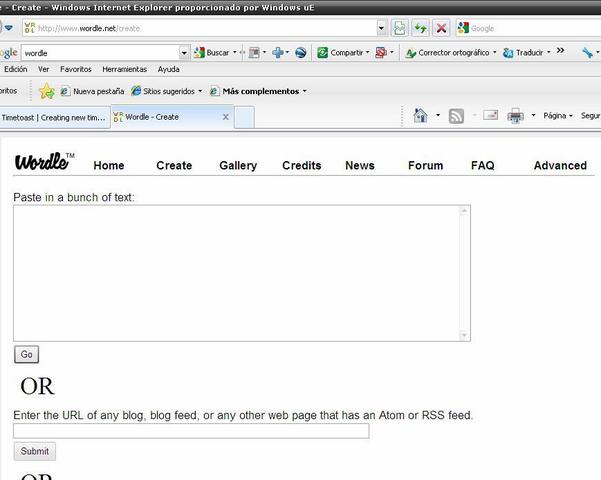
Task: Stop page loading with the red X icon
Action: (x=441, y=28)
